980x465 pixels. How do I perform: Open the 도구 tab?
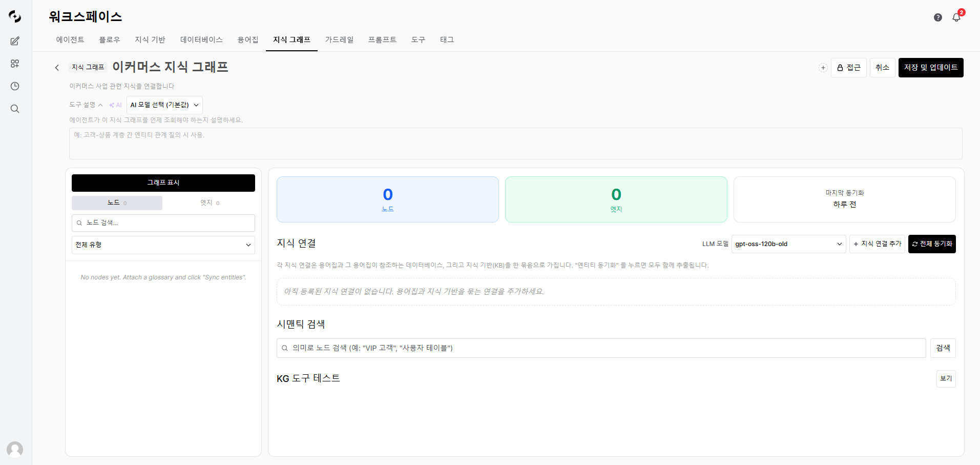[418, 39]
